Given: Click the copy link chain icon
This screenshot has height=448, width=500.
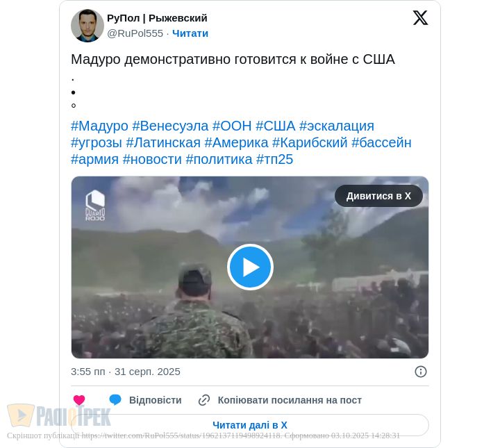Looking at the screenshot, I should click(204, 400).
